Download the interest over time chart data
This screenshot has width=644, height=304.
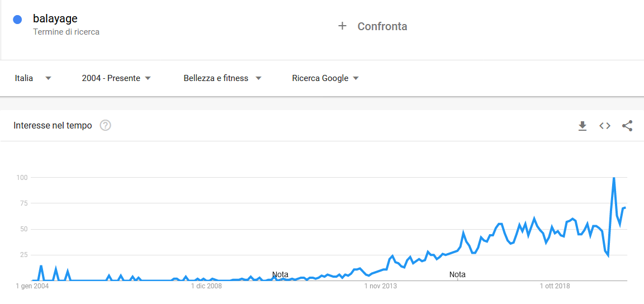click(x=583, y=126)
